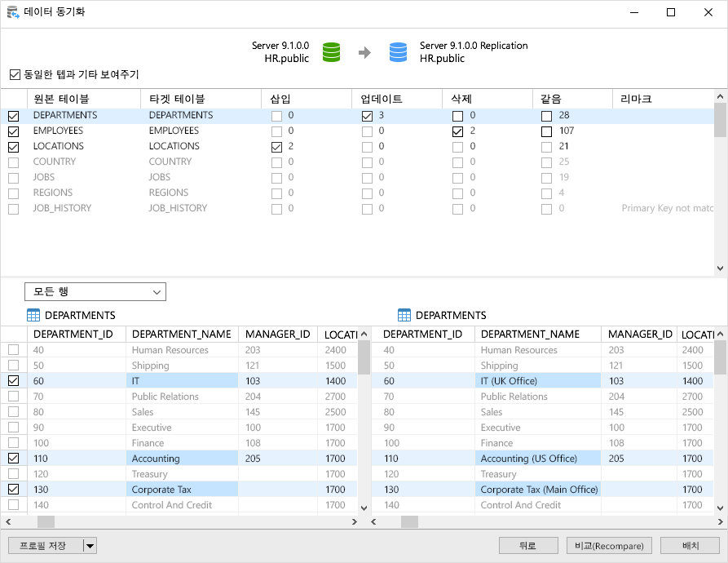Uncheck row 60 IT department checkbox

click(12, 380)
